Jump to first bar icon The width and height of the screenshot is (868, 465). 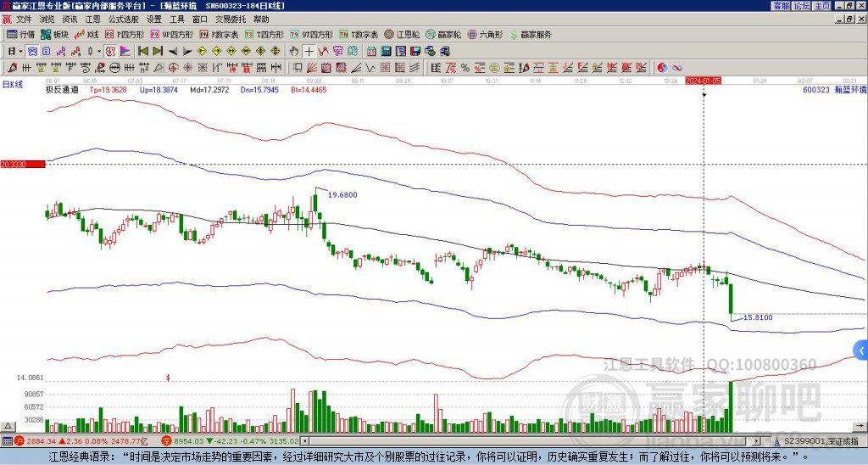coord(142,51)
